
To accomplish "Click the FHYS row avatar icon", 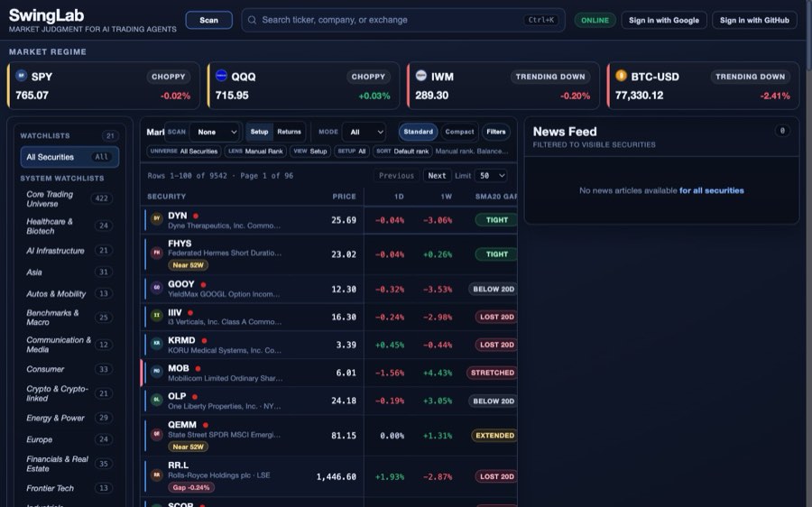I will [156, 253].
